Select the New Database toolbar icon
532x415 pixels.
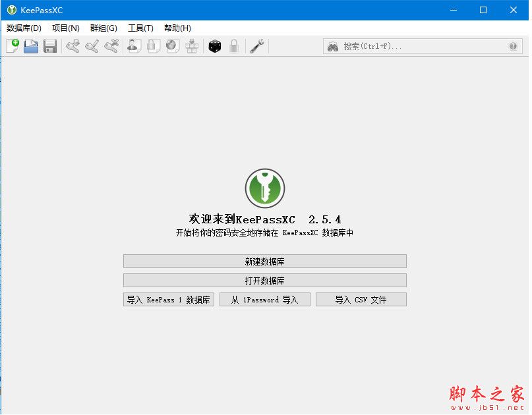coord(13,46)
